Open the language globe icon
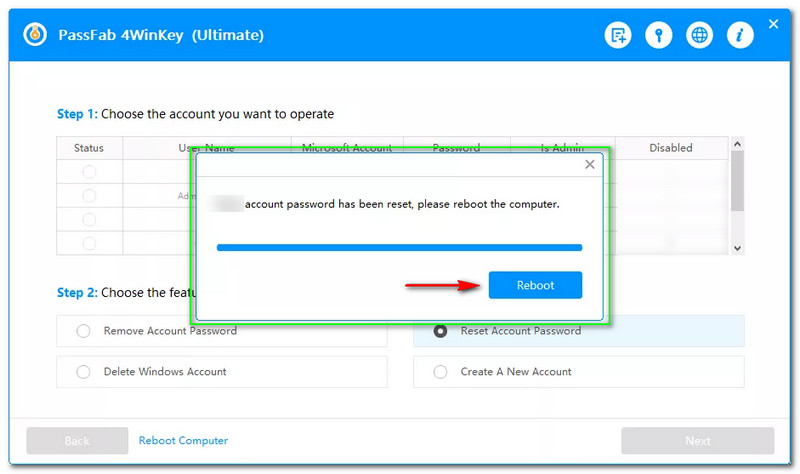This screenshot has width=800, height=474. click(700, 36)
